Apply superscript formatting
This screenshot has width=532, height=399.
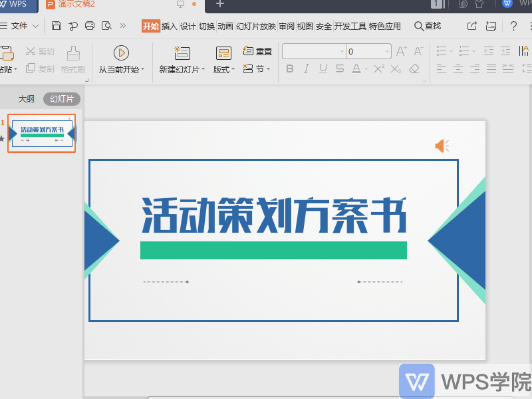pyautogui.click(x=380, y=68)
